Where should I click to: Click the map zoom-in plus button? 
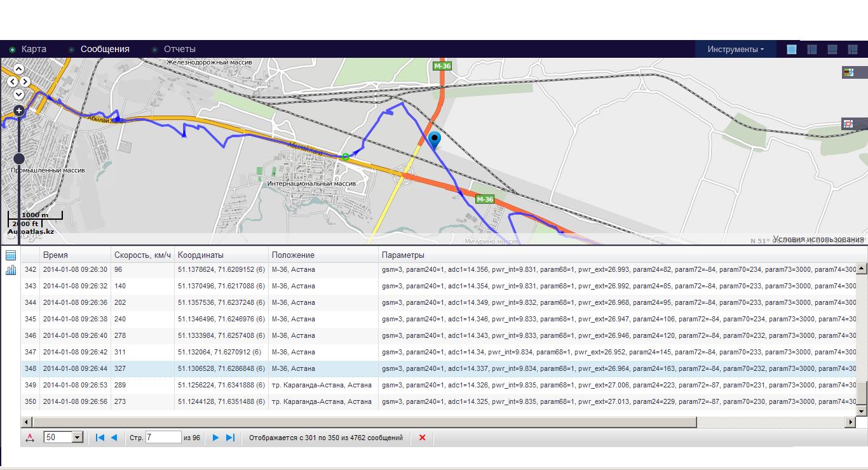coord(19,111)
